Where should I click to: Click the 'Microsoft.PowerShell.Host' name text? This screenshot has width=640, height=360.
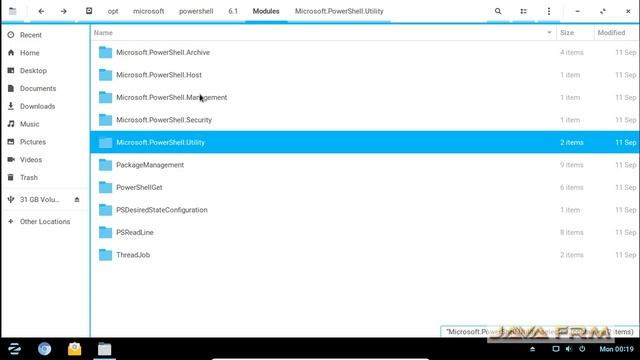(159, 75)
